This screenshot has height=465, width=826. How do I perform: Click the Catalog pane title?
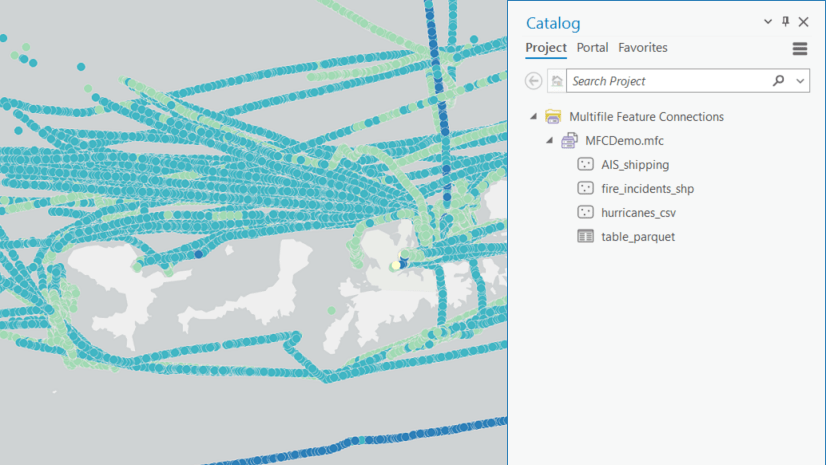[x=553, y=23]
